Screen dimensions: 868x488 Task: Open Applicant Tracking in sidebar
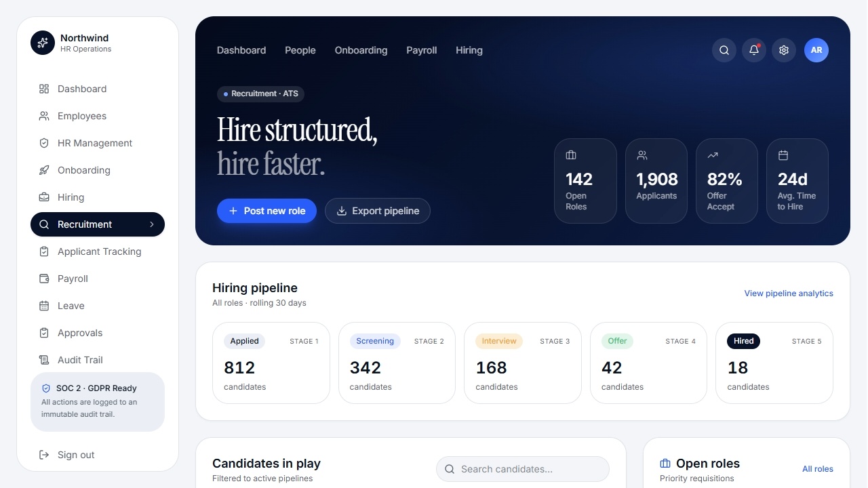point(98,251)
